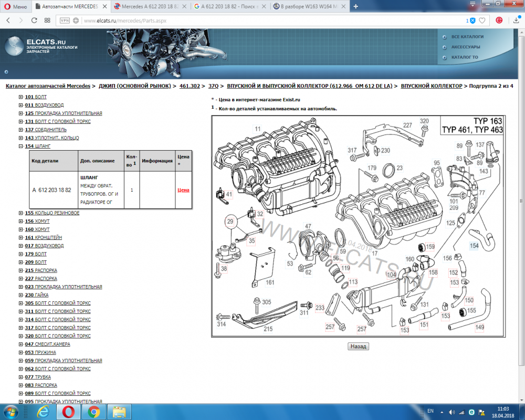This screenshot has height=420, width=525.
Task: Click the browser back navigation arrow
Action: tap(7, 21)
